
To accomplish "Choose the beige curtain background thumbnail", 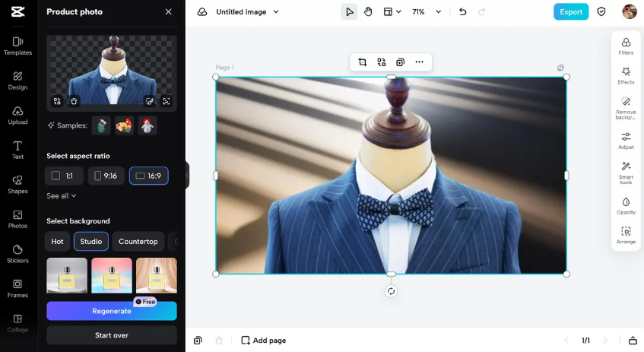I will pos(157,275).
